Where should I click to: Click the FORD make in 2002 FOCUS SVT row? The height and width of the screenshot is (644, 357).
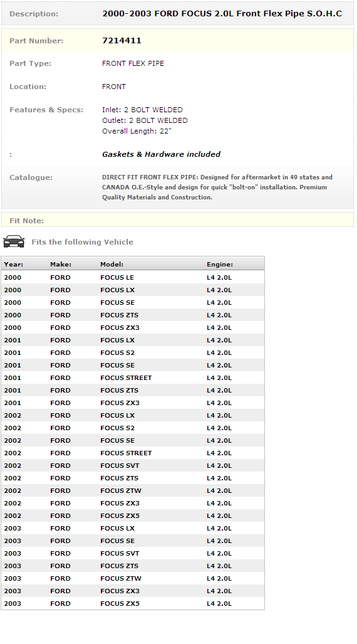click(60, 465)
